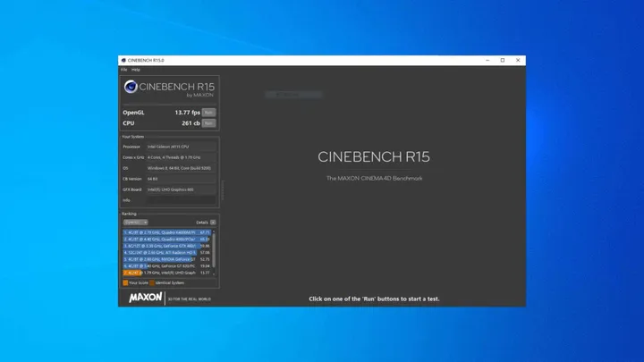The width and height of the screenshot is (644, 362).
Task: Run the CPU benchmark test
Action: 208,123
